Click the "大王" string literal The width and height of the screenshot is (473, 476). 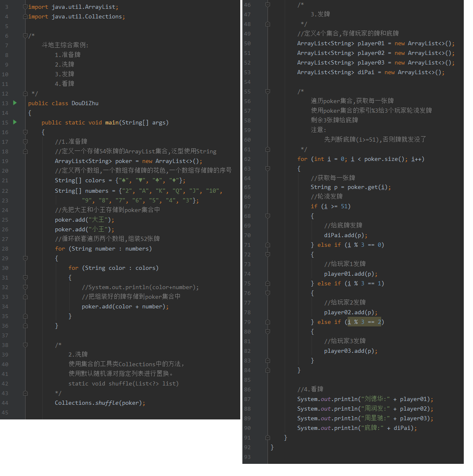point(98,220)
